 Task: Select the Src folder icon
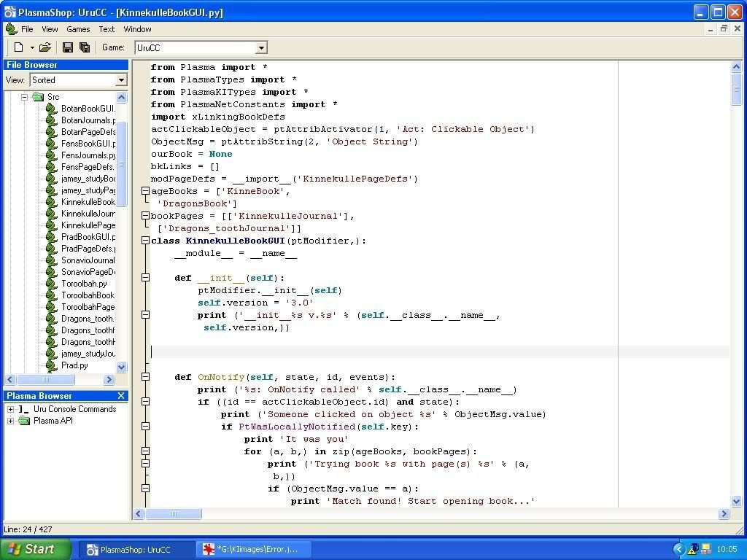click(x=38, y=97)
